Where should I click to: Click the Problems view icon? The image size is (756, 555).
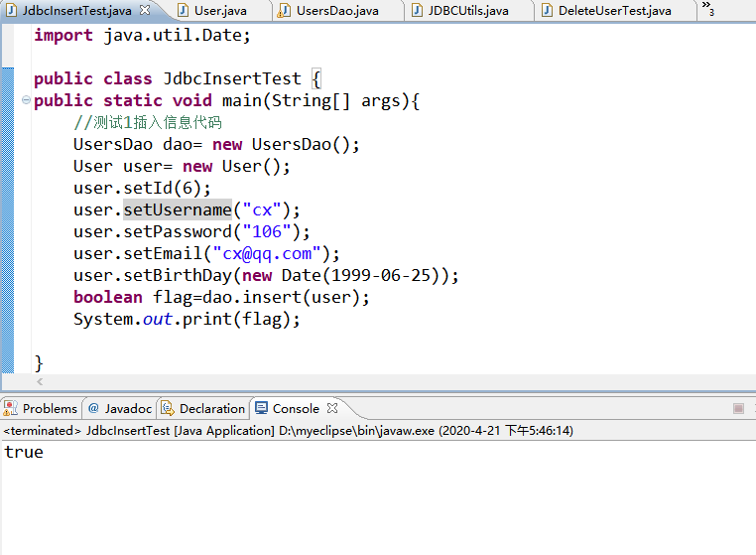tap(11, 408)
